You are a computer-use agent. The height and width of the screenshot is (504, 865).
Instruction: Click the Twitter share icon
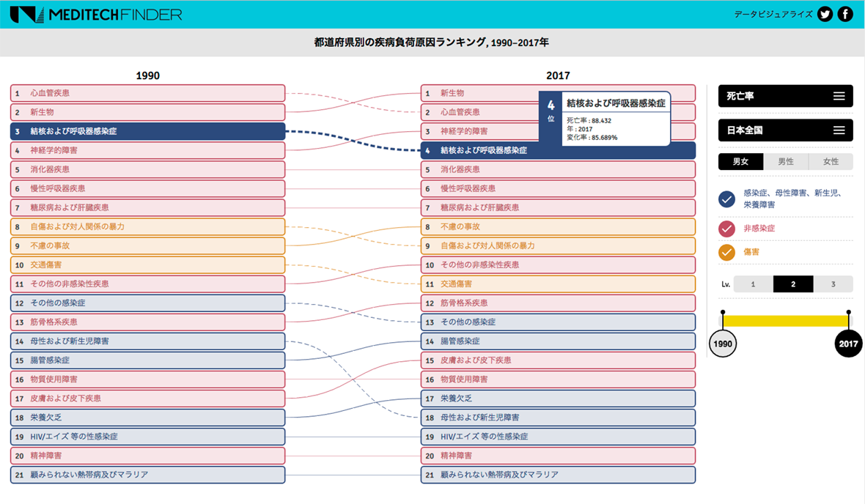coord(825,14)
